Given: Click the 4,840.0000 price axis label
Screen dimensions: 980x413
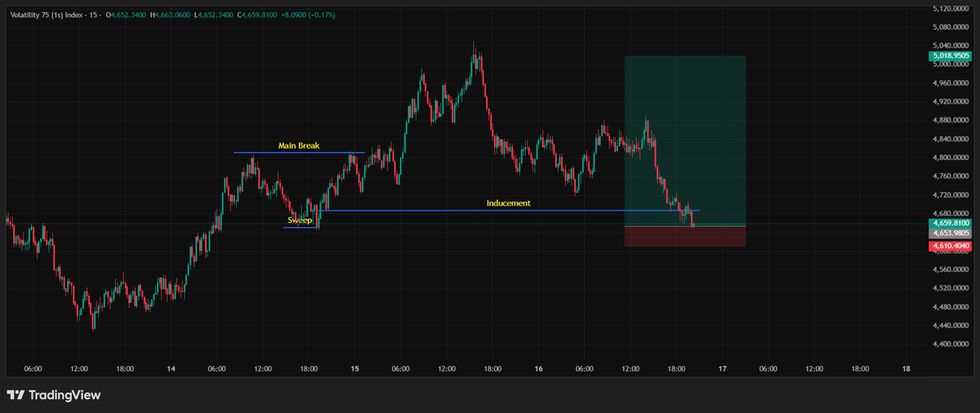Looking at the screenshot, I should click(951, 140).
